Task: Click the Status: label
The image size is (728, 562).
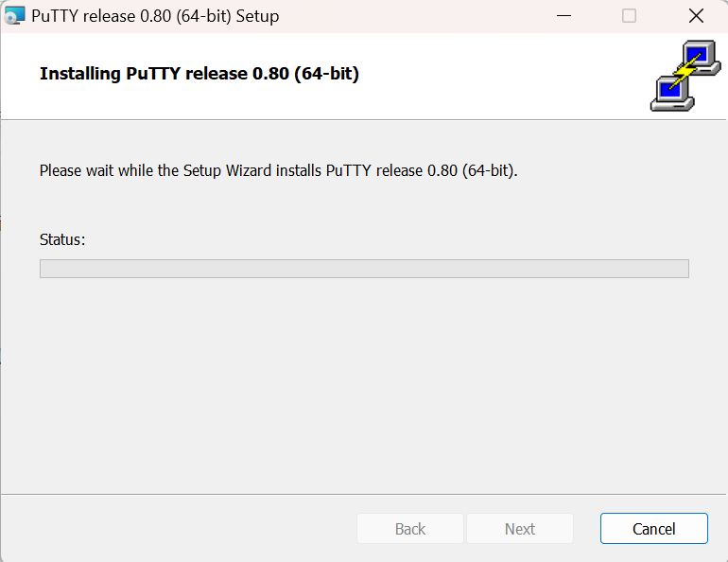Action: click(62, 239)
